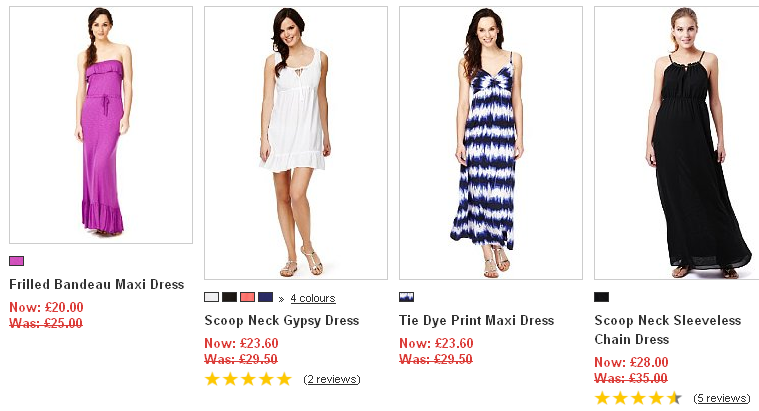The image size is (759, 411).
Task: Choose the navy swatch for Gypsy Dress
Action: [x=265, y=297]
